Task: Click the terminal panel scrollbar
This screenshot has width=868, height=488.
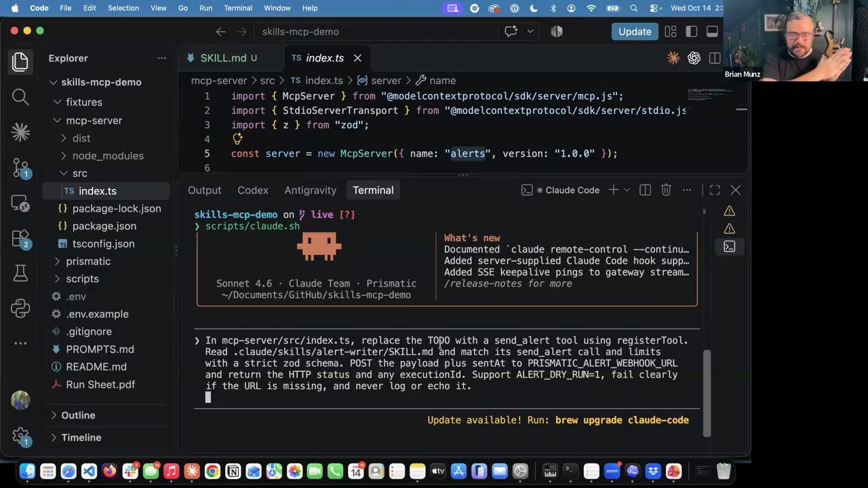Action: [x=708, y=392]
